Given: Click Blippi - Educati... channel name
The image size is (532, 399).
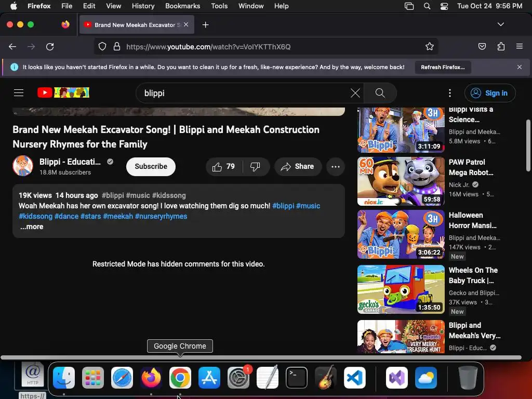Looking at the screenshot, I should [x=70, y=162].
